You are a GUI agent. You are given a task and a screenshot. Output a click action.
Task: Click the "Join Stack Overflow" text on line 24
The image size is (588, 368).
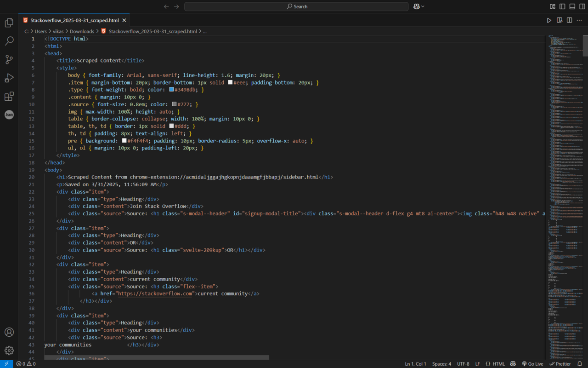click(158, 206)
